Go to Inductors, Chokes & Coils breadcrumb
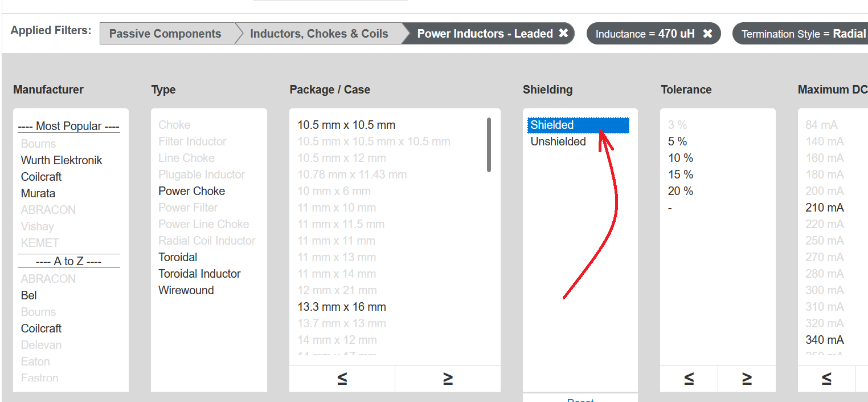Viewport: 868px width, 402px height. (319, 34)
